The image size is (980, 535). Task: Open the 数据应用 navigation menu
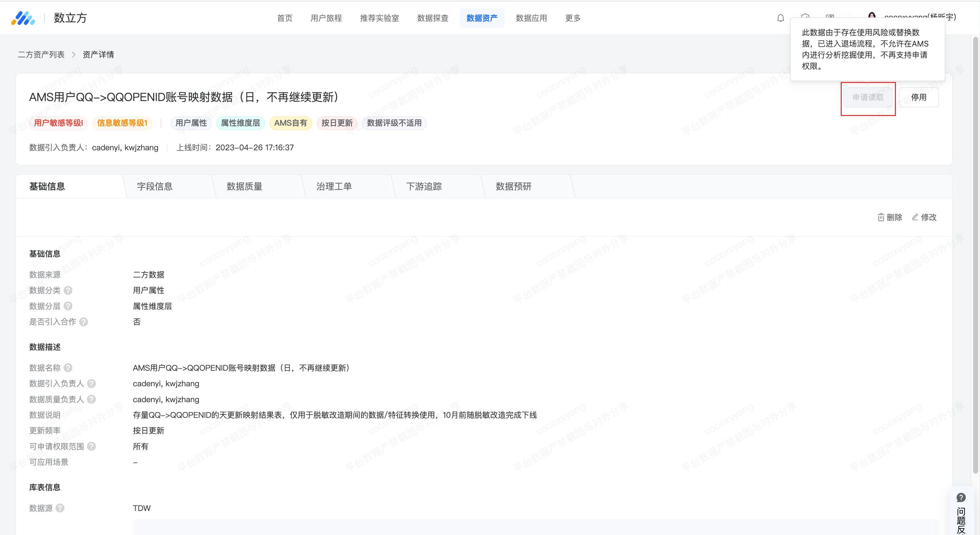531,18
